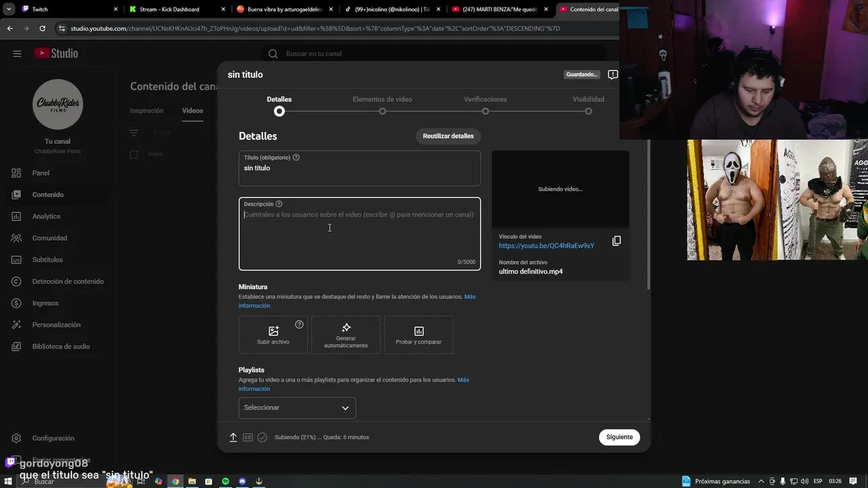868x488 pixels.
Task: Click the Subiendo video preview thumbnail
Action: point(560,189)
